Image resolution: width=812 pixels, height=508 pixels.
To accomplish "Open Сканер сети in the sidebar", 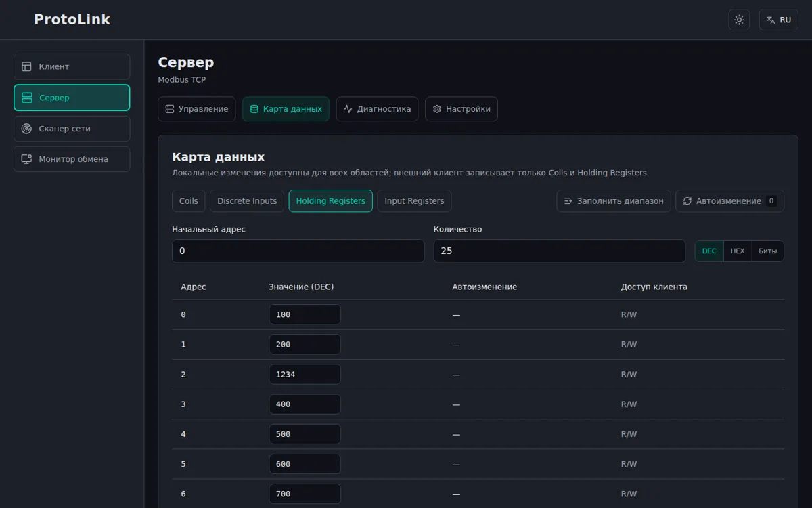I will [x=72, y=129].
